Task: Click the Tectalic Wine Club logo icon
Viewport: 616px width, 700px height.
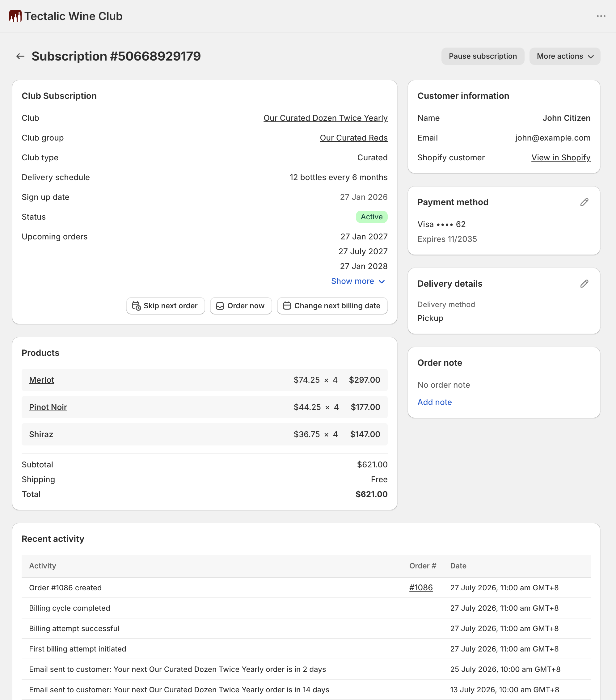Action: point(15,16)
